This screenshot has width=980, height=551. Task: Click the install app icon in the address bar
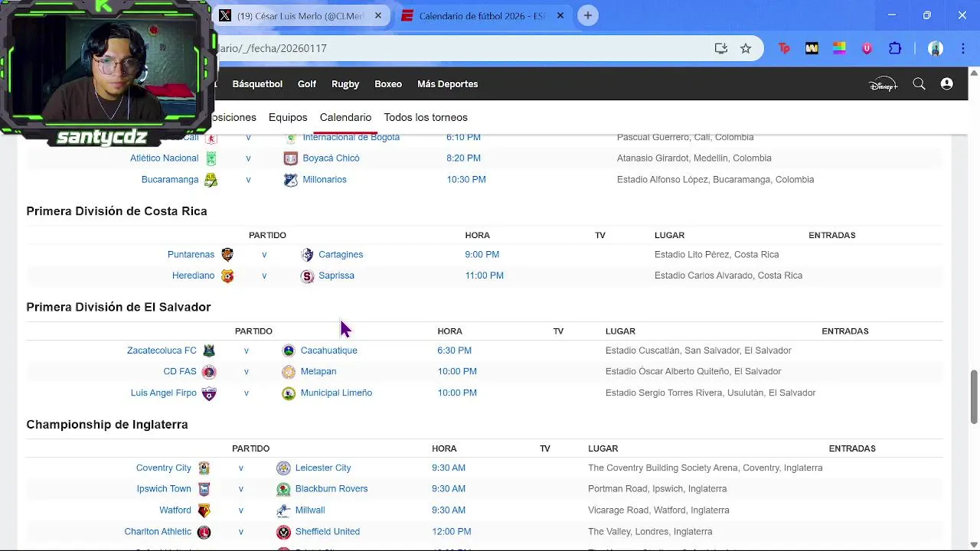coord(721,48)
